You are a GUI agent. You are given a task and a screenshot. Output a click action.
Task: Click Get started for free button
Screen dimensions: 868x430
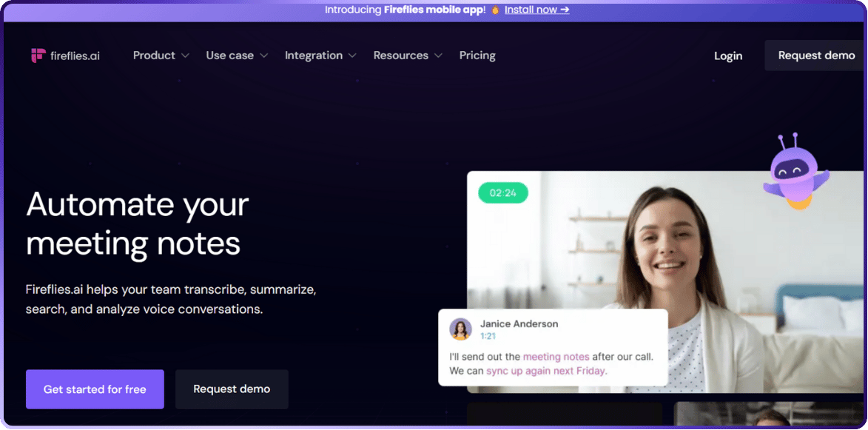point(95,389)
